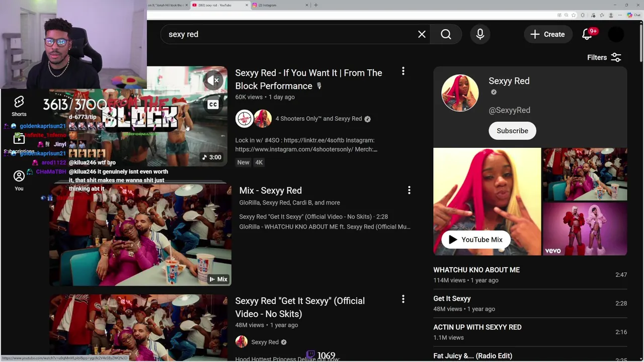Unmute the video preview
Viewport: 644px width, 362px height.
213,80
